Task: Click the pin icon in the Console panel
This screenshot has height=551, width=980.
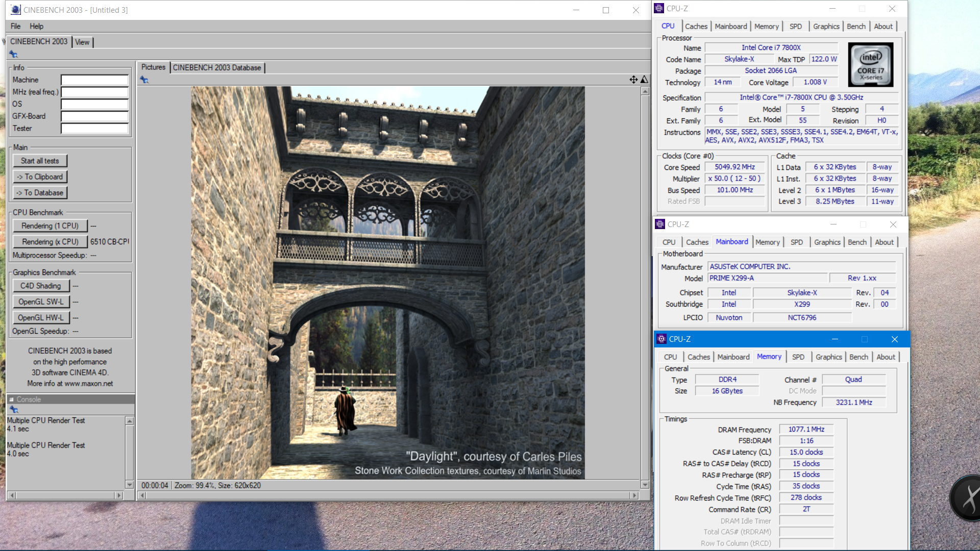Action: click(x=14, y=410)
